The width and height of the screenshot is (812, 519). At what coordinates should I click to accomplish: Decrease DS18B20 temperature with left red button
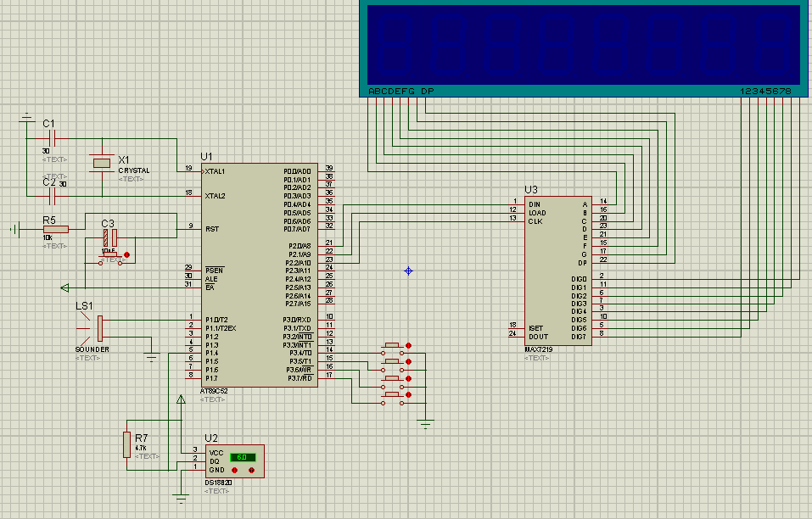234,471
